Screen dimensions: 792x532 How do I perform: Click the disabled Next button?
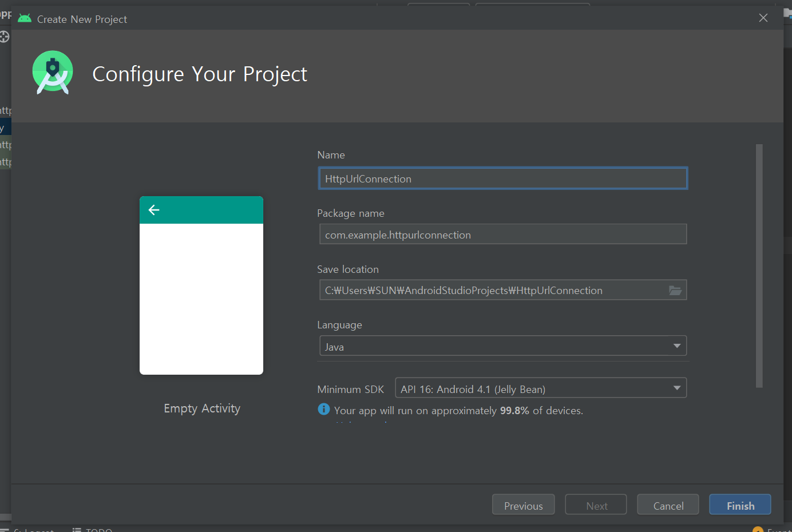pyautogui.click(x=596, y=505)
